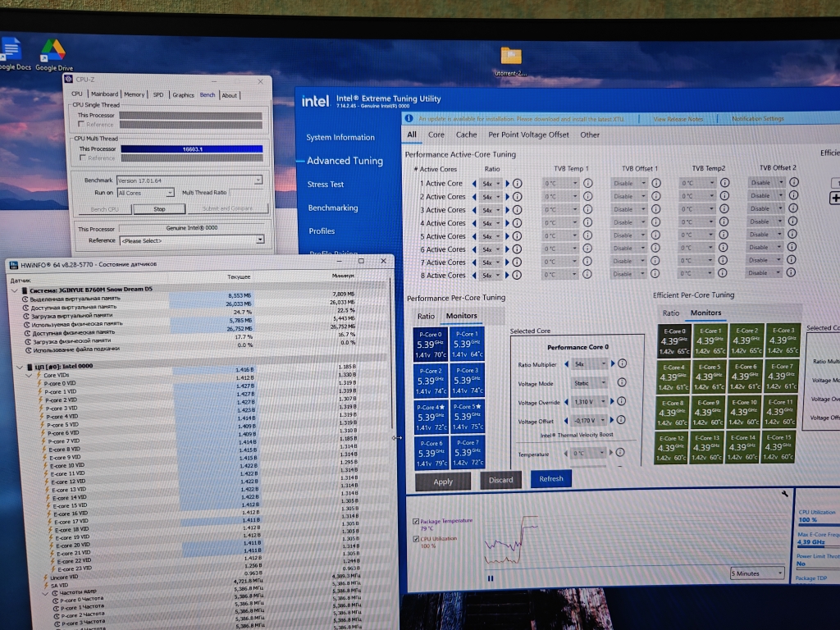Click the Apply button in XTU

click(x=443, y=482)
